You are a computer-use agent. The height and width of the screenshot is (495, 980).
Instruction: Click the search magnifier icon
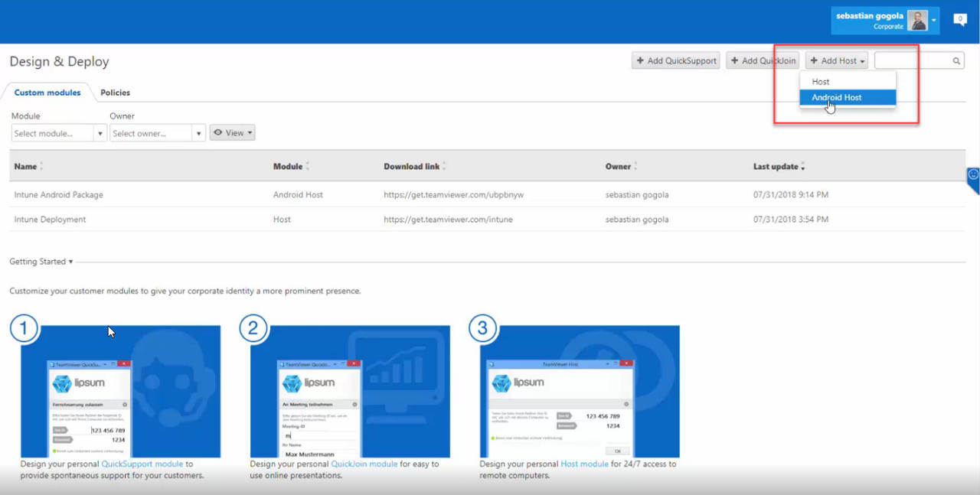coord(956,61)
